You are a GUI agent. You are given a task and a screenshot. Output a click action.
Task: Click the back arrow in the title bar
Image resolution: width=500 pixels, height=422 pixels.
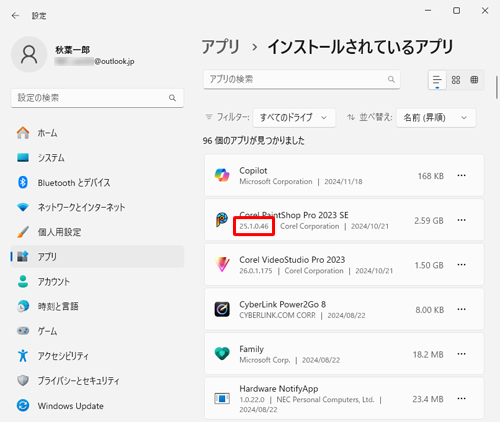click(x=15, y=16)
